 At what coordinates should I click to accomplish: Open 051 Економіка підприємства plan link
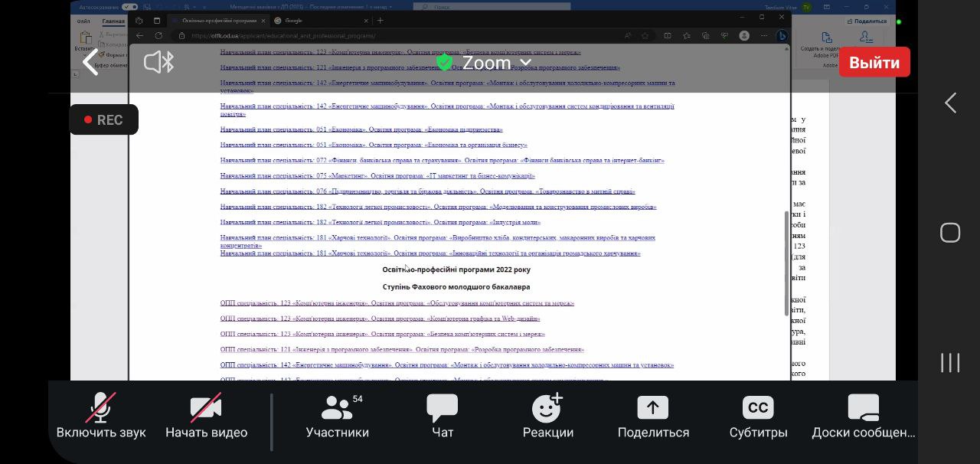361,129
